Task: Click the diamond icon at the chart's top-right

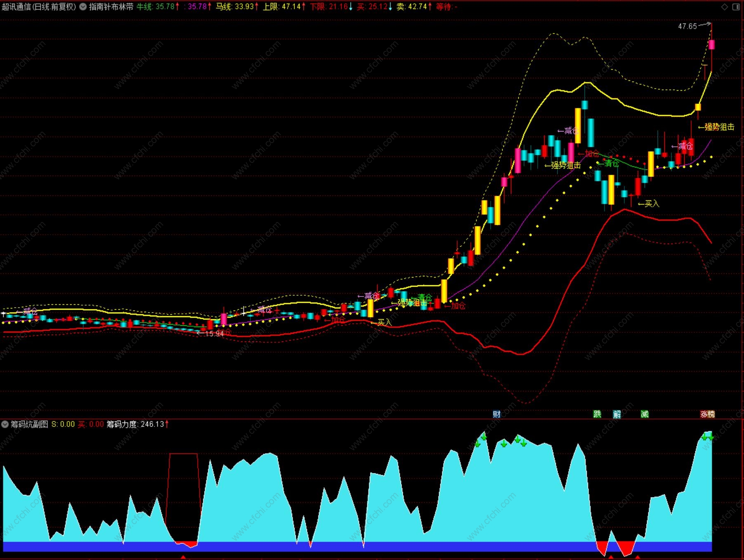Action: [x=725, y=7]
